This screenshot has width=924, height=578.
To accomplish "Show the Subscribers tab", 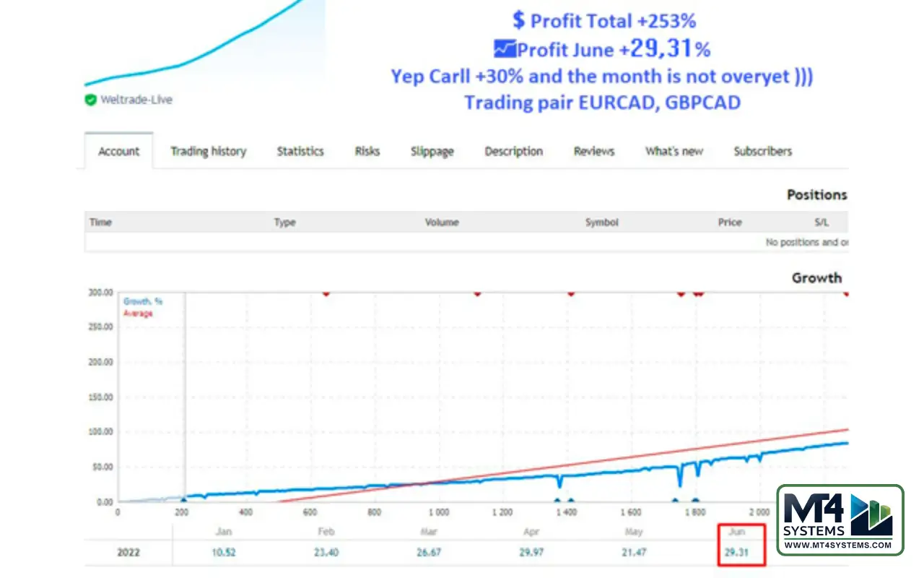I will coord(762,152).
